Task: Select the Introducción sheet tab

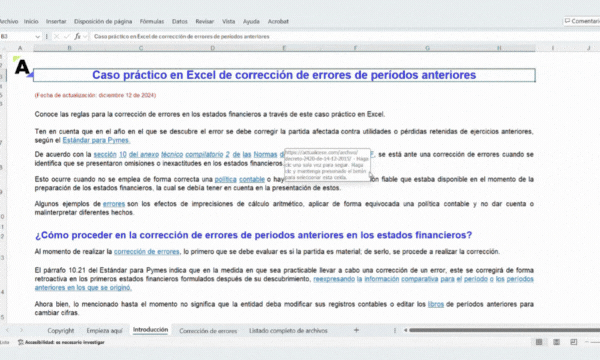Action: (x=150, y=330)
